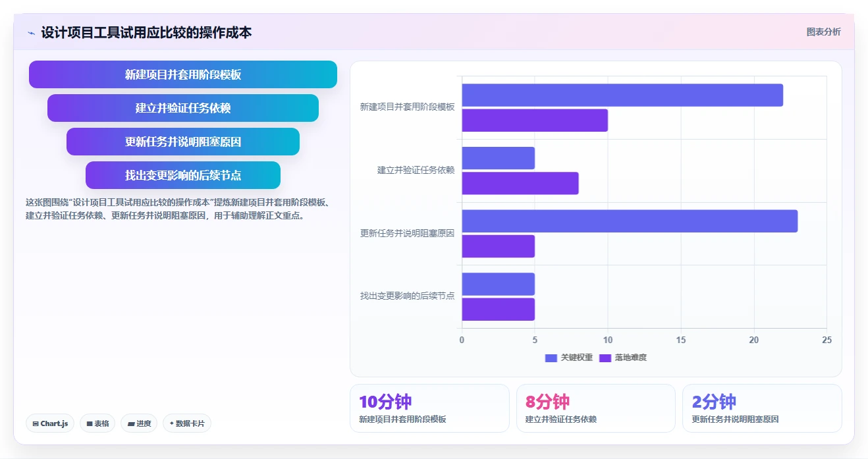Image resolution: width=868 pixels, height=459 pixels.
Task: Click the 落地难度 bar for 新建项目并套用阶段模板
Action: [535, 121]
